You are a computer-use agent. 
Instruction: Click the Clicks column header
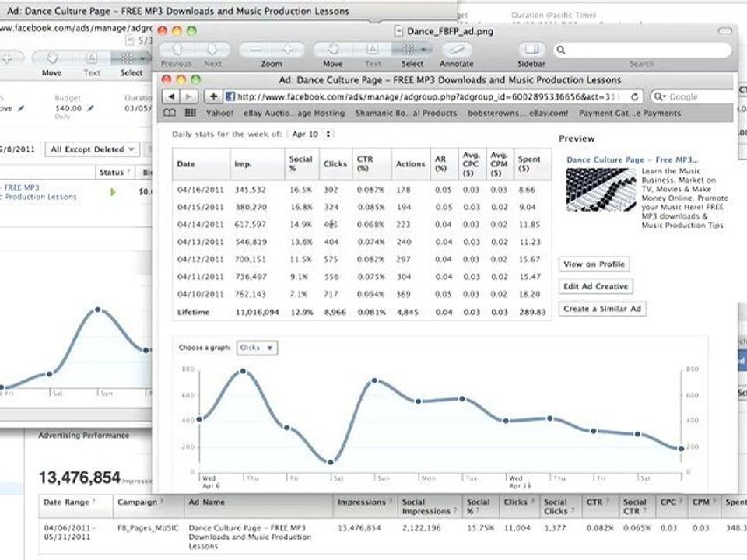point(335,164)
